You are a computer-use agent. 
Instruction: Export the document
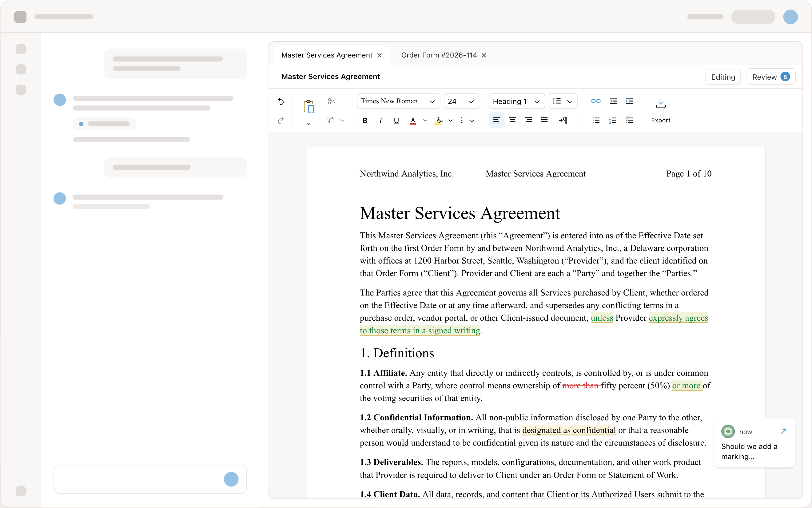click(x=660, y=111)
